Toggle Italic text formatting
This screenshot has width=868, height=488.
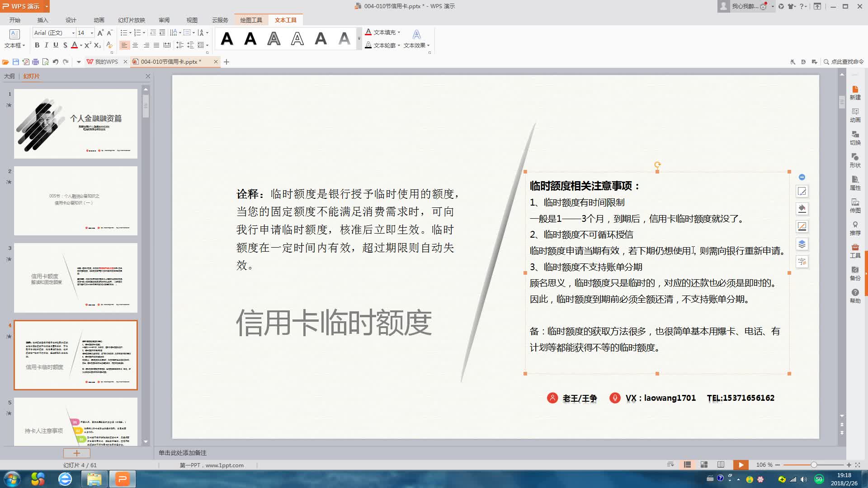point(46,45)
